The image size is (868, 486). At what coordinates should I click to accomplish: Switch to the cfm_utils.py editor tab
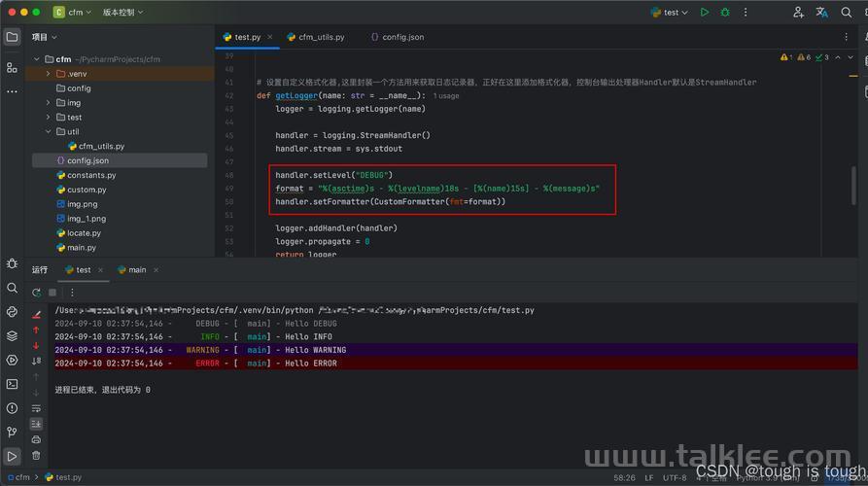point(316,37)
